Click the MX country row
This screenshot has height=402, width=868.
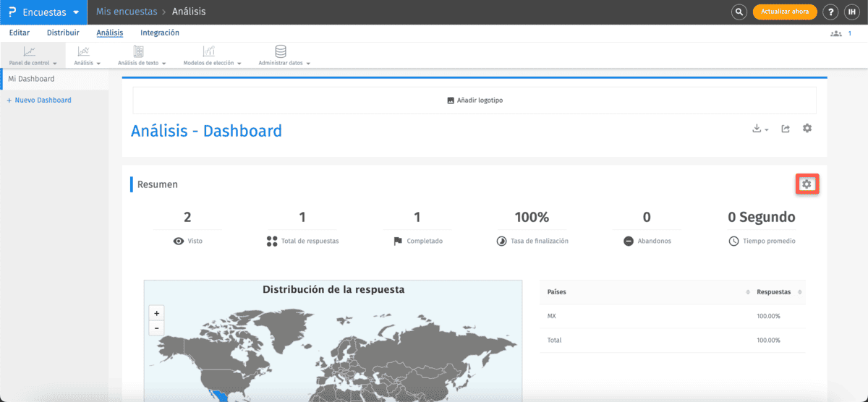[673, 316]
